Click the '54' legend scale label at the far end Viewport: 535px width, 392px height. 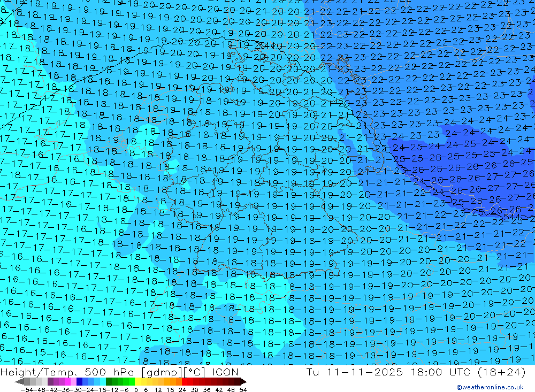243,389
